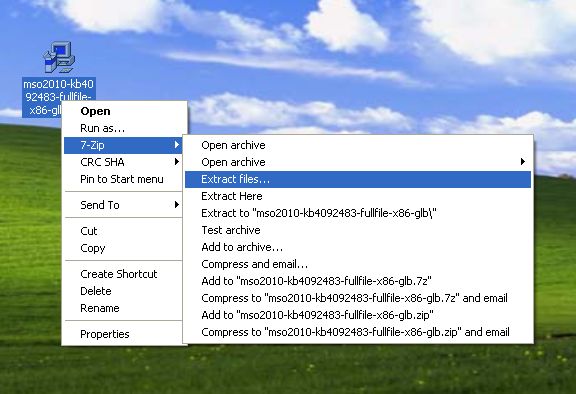Choose Open in the context menu

(x=123, y=111)
